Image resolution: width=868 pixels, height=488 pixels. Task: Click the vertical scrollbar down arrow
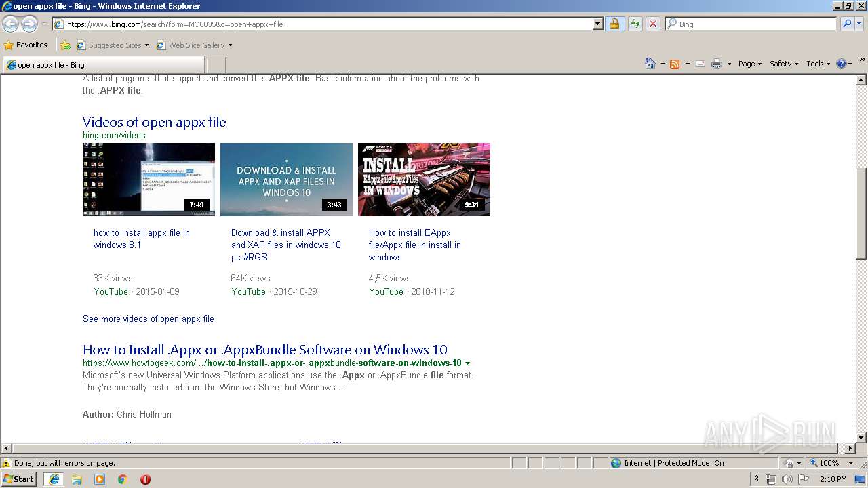click(x=861, y=438)
